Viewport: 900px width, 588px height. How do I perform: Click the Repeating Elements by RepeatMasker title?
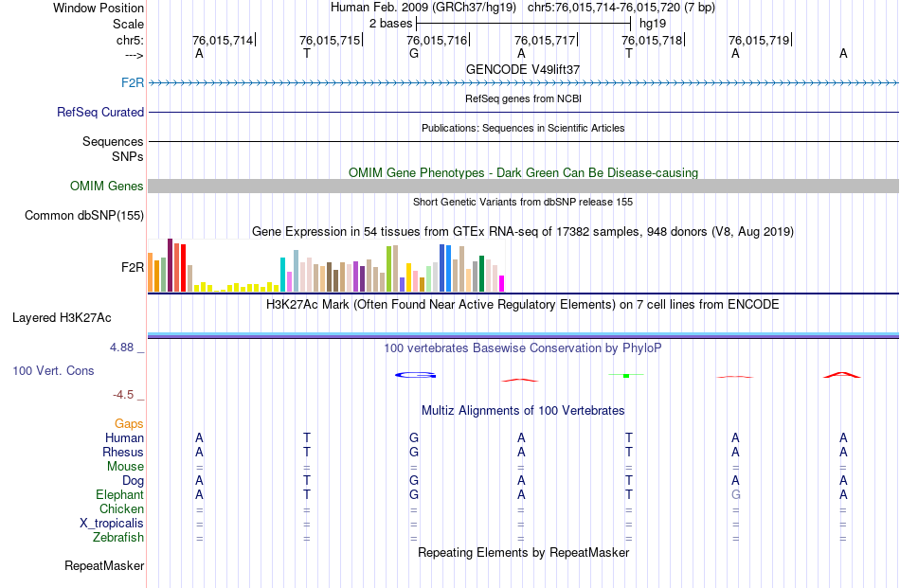tap(523, 552)
